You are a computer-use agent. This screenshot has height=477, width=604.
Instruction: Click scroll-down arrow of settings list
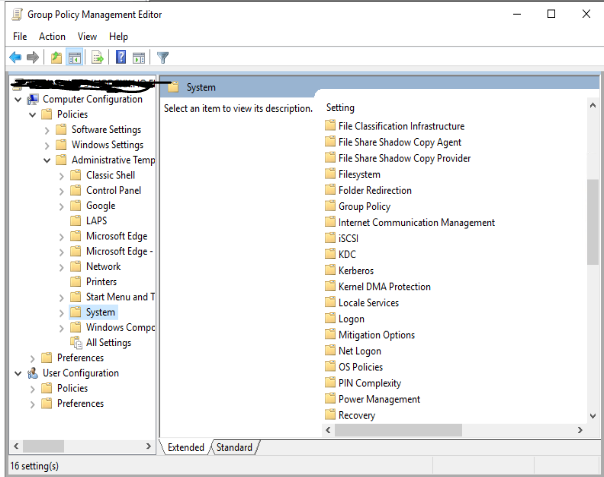point(593,416)
